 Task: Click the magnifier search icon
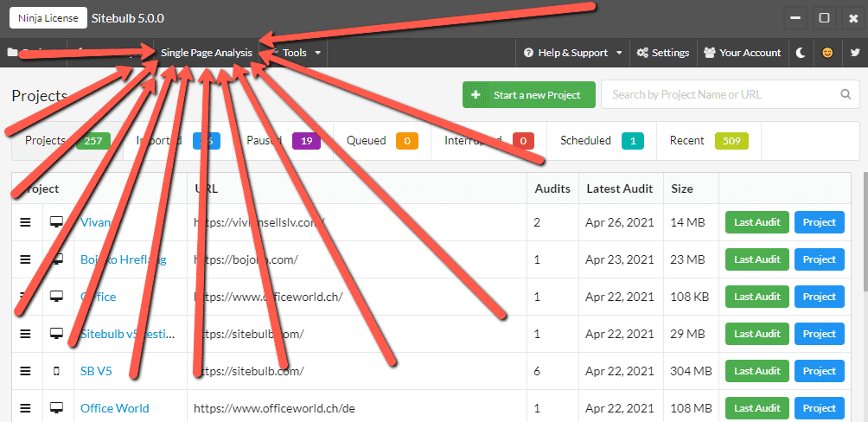(846, 95)
